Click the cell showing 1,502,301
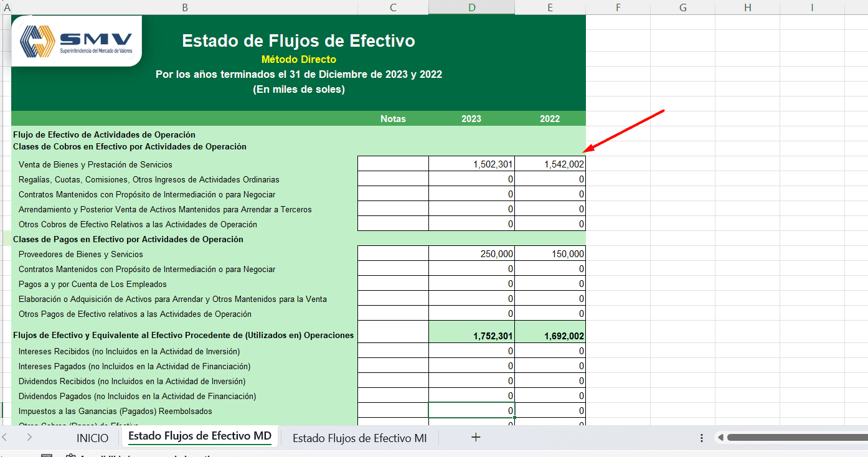Viewport: 868px width, 457px height. click(x=471, y=163)
